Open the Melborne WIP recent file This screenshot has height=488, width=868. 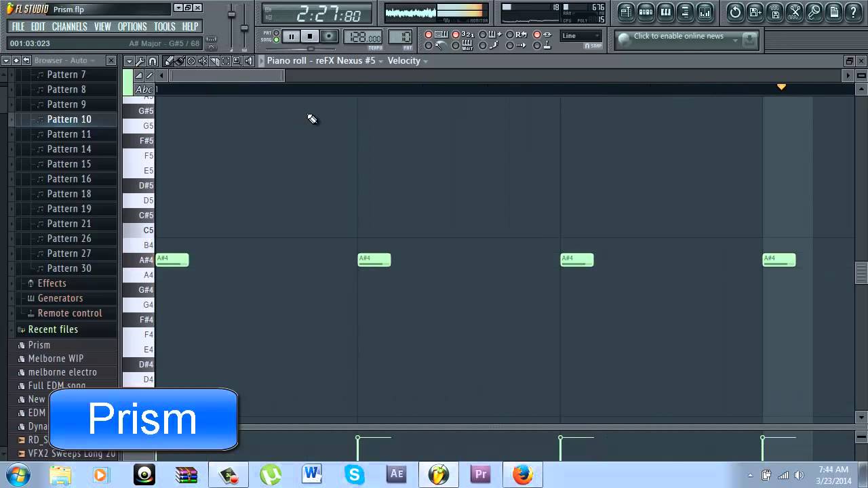(x=56, y=359)
